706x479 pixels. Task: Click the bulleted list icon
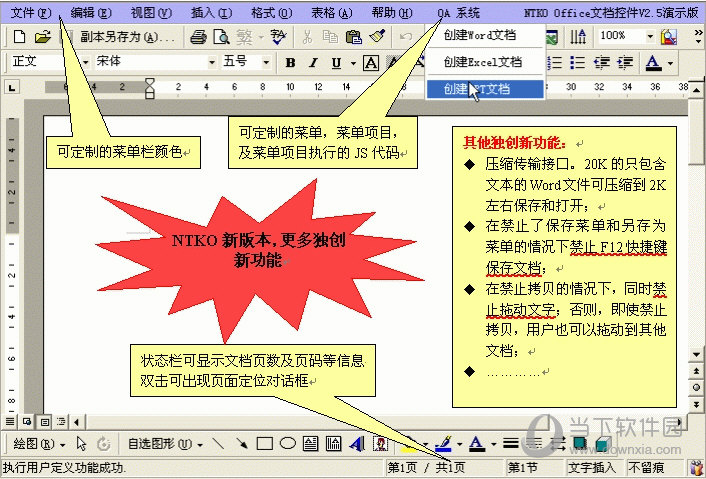(577, 63)
